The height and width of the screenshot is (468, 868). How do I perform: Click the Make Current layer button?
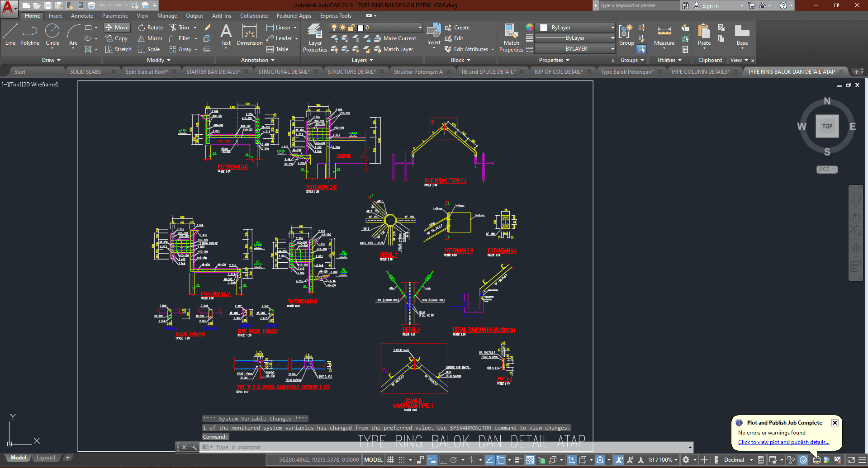pyautogui.click(x=395, y=38)
